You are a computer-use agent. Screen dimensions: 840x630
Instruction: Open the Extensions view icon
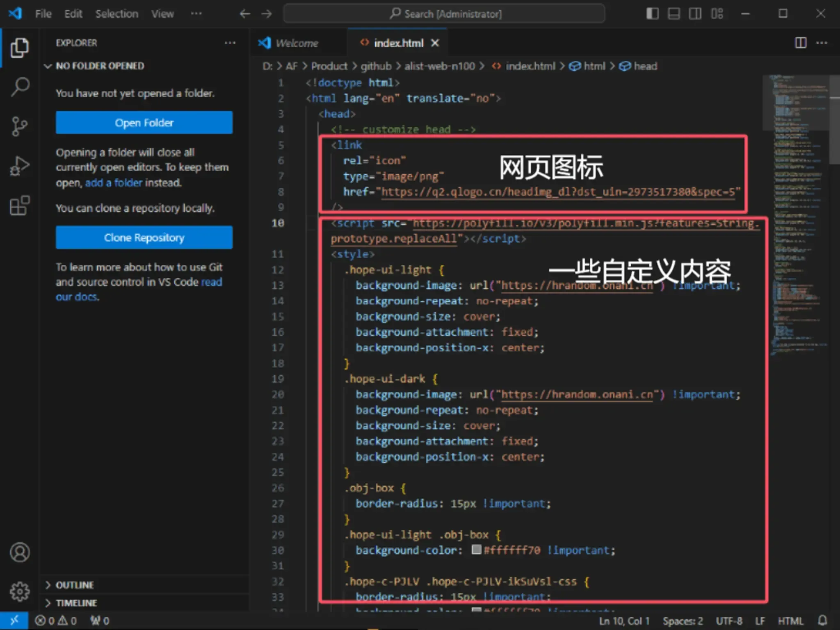point(20,205)
